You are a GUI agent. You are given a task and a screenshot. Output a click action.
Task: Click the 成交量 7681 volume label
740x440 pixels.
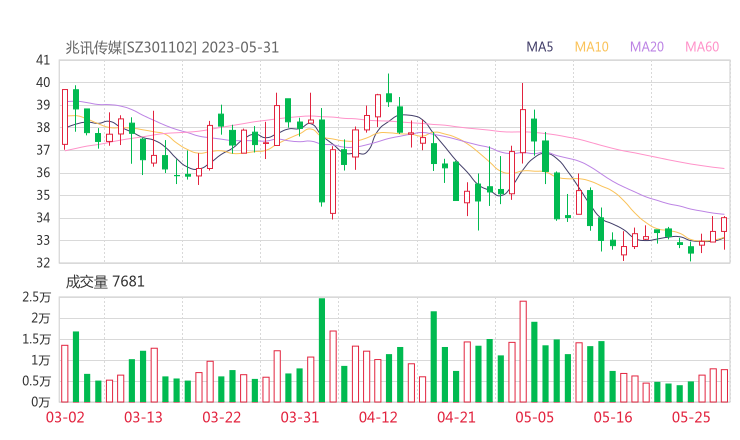tap(105, 282)
